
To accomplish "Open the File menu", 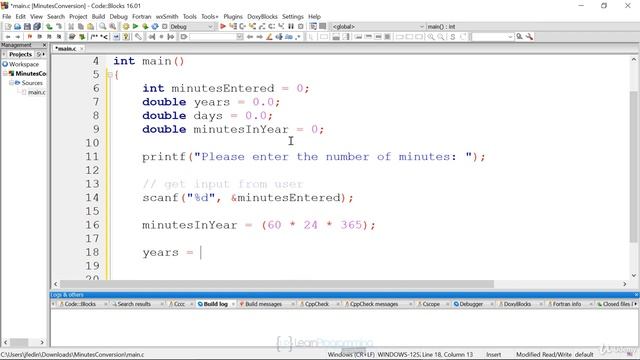I will (x=7, y=17).
